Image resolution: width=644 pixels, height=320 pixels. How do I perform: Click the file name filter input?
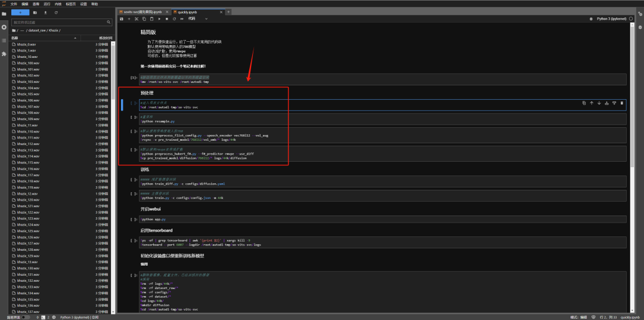pyautogui.click(x=61, y=22)
